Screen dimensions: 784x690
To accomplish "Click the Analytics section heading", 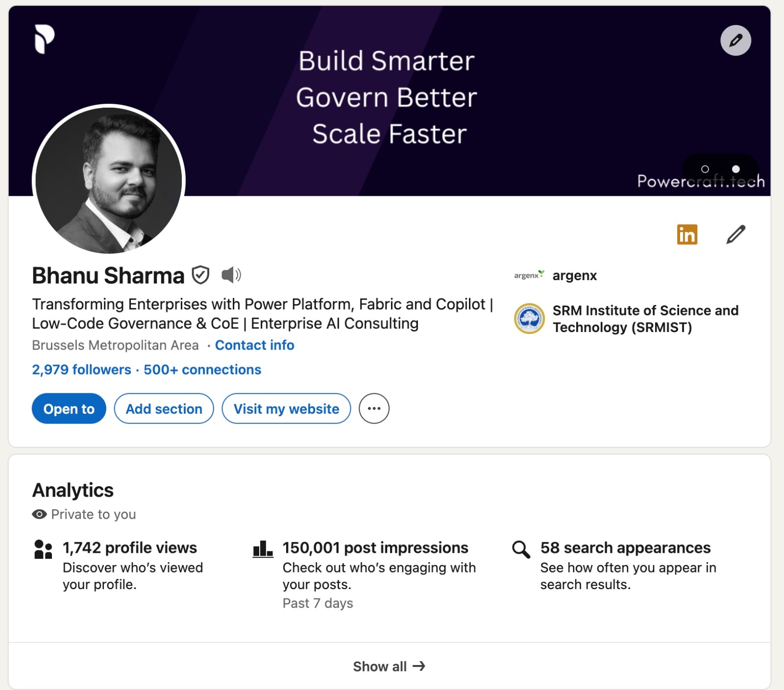I will pos(73,490).
